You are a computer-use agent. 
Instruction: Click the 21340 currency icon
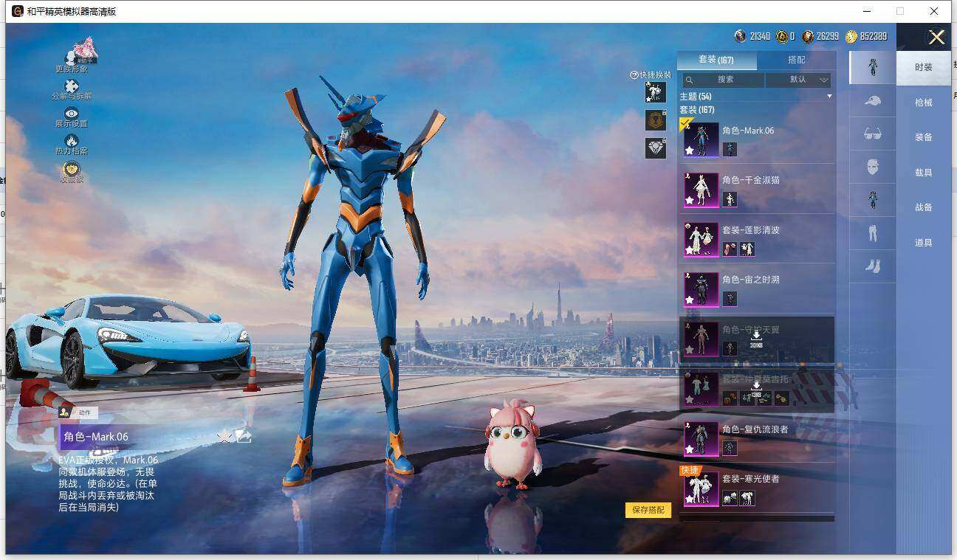coord(740,36)
